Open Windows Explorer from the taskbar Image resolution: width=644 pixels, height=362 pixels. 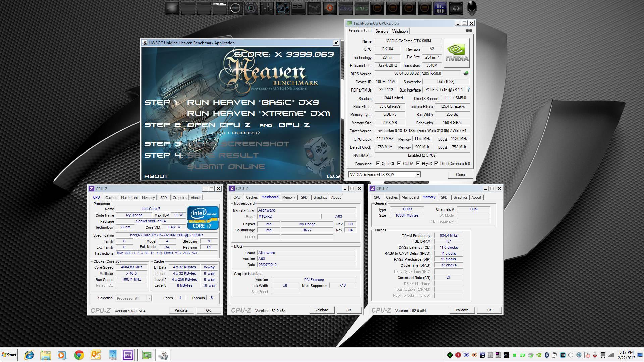(x=45, y=355)
